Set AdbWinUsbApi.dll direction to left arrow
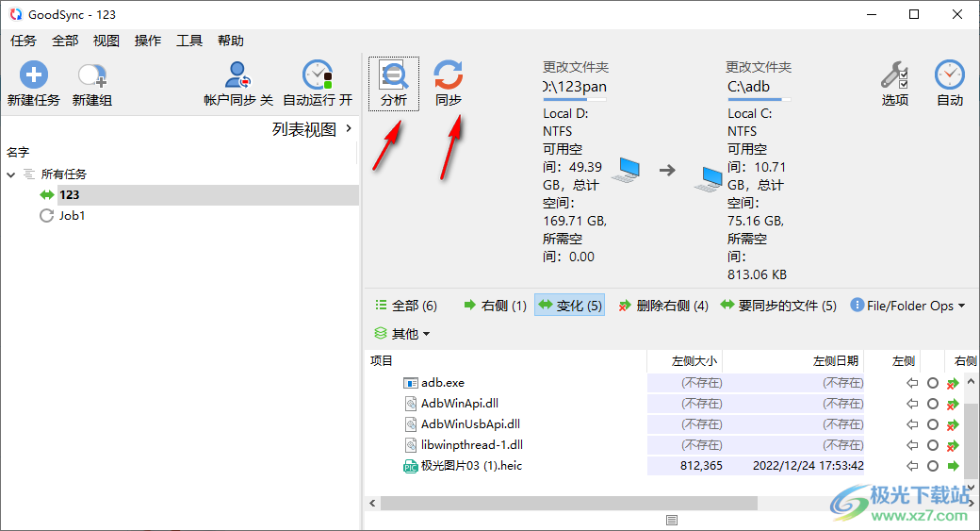The image size is (980, 531). point(912,424)
